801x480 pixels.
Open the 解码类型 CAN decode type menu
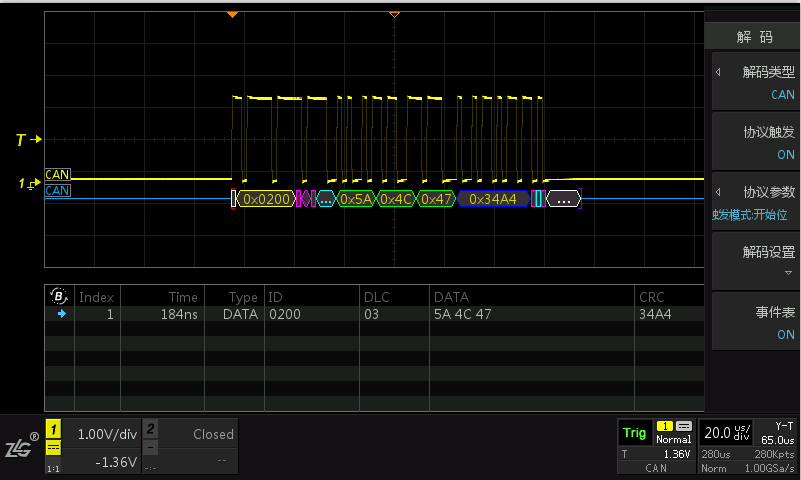point(756,82)
